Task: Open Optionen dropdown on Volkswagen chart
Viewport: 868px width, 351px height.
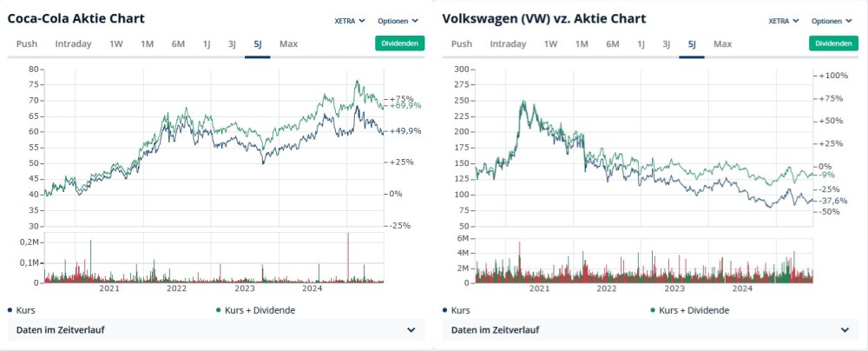Action: coord(832,20)
